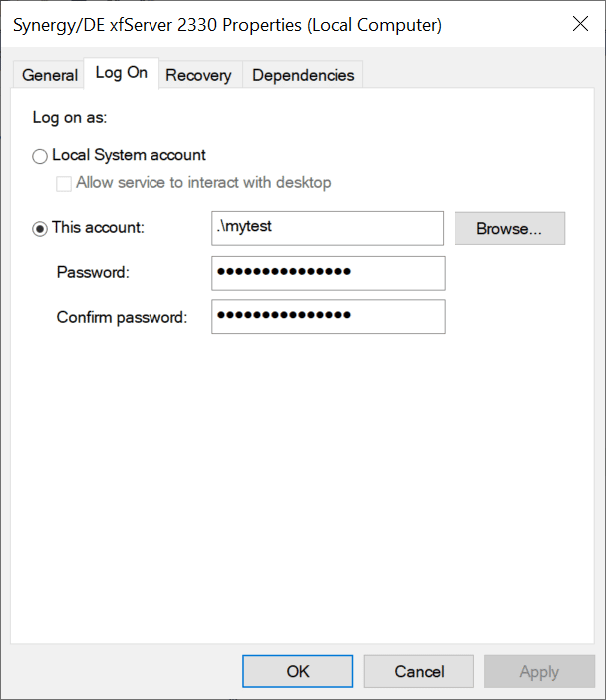Choose the This account radio option

coord(40,228)
